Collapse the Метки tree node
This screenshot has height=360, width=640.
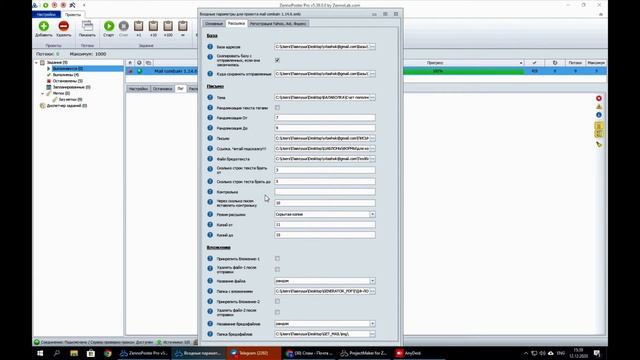pos(42,93)
